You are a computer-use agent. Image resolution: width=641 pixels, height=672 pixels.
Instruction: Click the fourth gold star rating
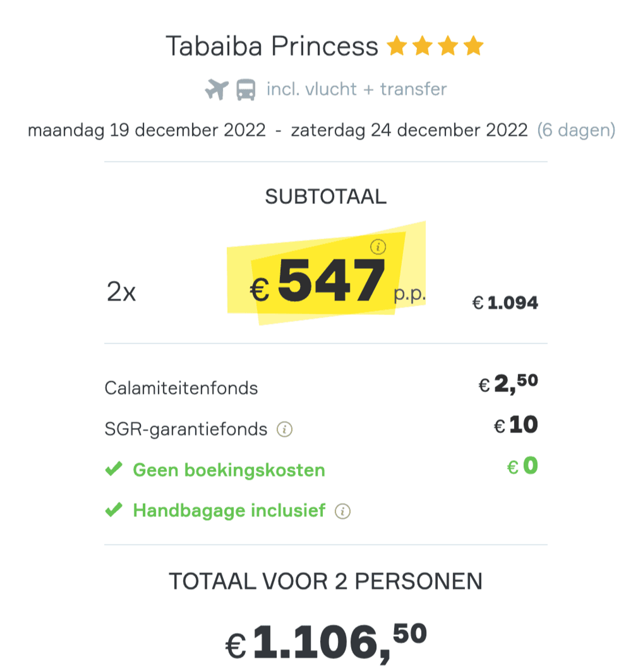pos(474,45)
